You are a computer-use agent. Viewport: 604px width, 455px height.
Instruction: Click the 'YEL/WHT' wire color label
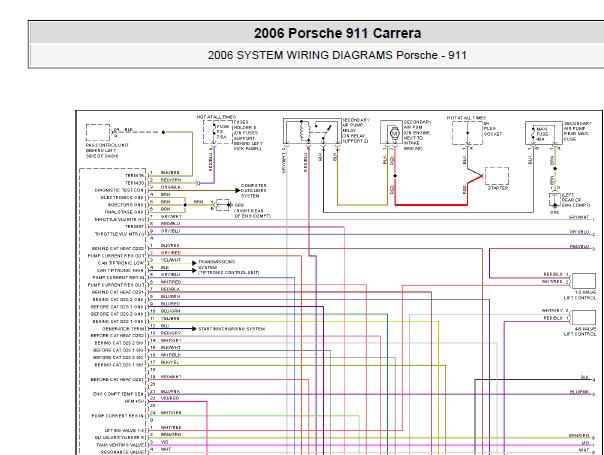pos(171,260)
